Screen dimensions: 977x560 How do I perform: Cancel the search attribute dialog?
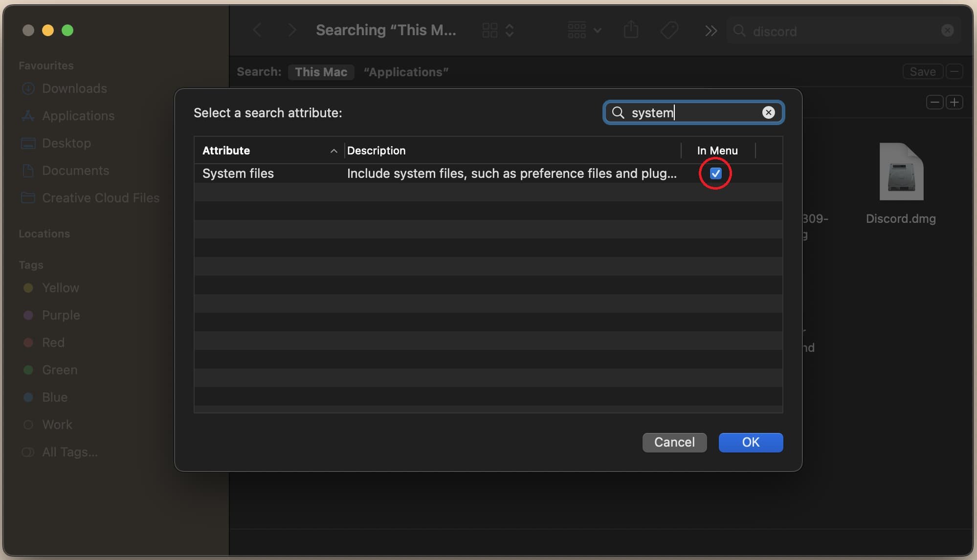[674, 442]
